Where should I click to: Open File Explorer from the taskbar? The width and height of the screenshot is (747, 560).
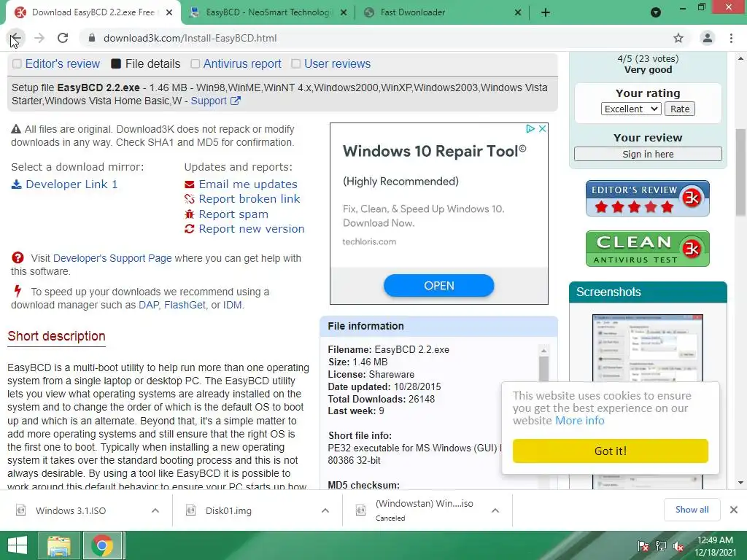[59, 545]
